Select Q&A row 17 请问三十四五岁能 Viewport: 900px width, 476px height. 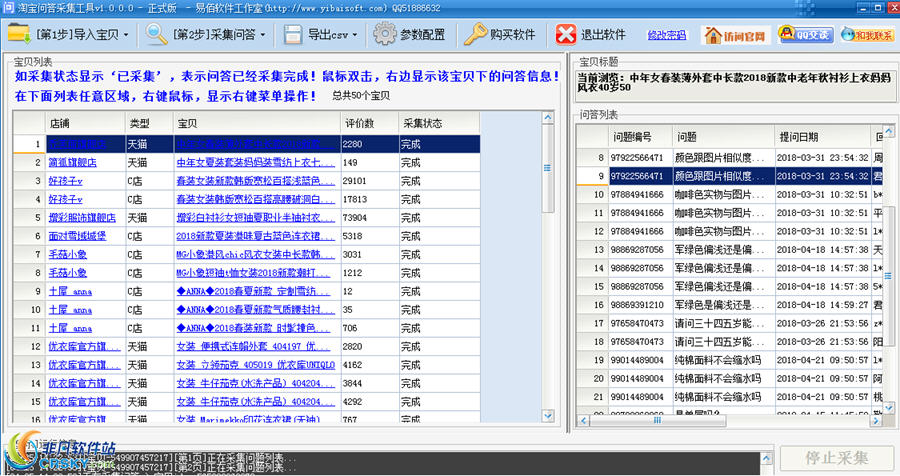(x=730, y=323)
